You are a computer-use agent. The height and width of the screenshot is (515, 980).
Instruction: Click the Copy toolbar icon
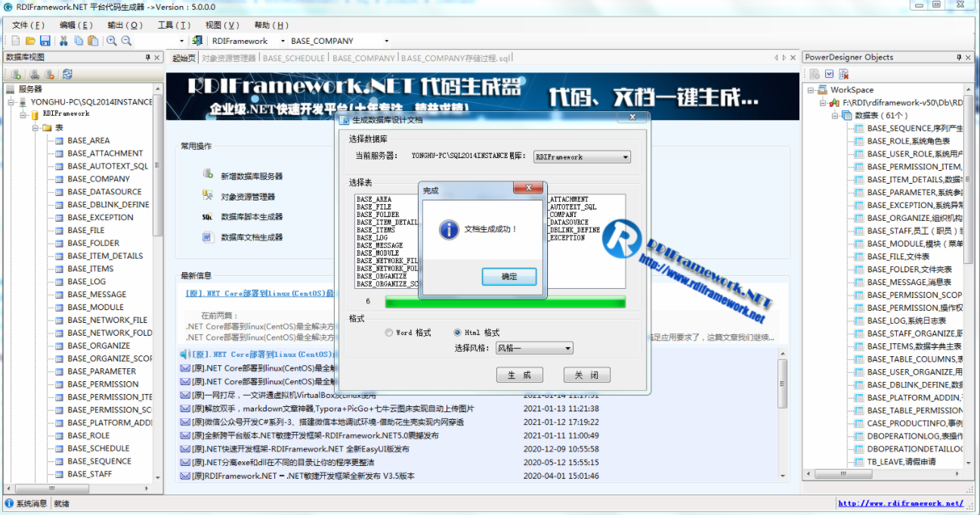(79, 41)
